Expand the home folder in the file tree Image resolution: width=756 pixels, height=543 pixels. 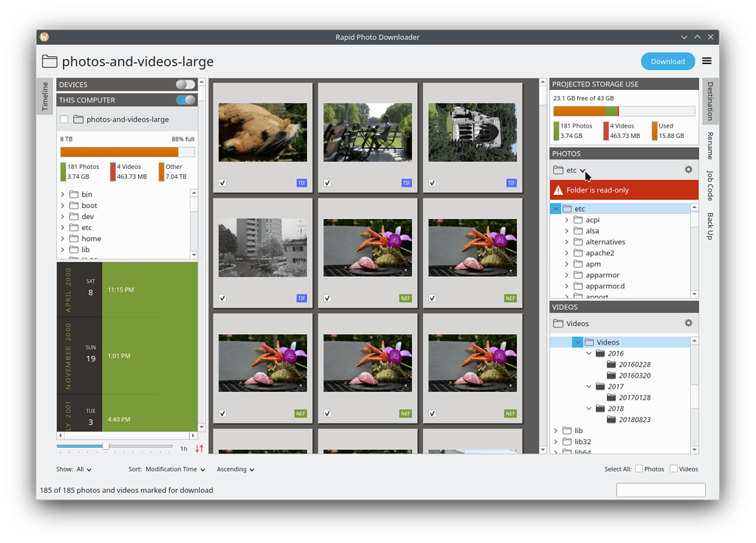[62, 238]
